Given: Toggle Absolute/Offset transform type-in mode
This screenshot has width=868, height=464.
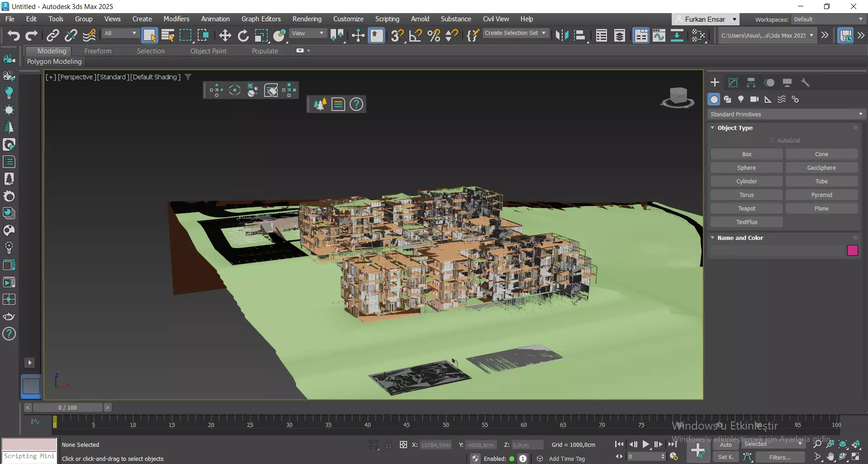Looking at the screenshot, I should [x=403, y=445].
